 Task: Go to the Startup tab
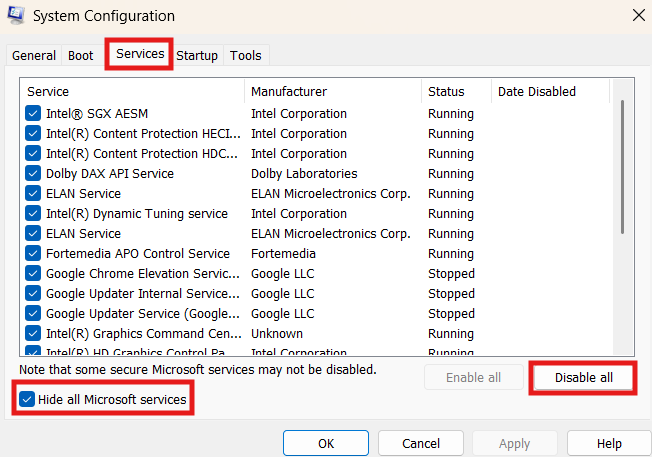pos(197,55)
